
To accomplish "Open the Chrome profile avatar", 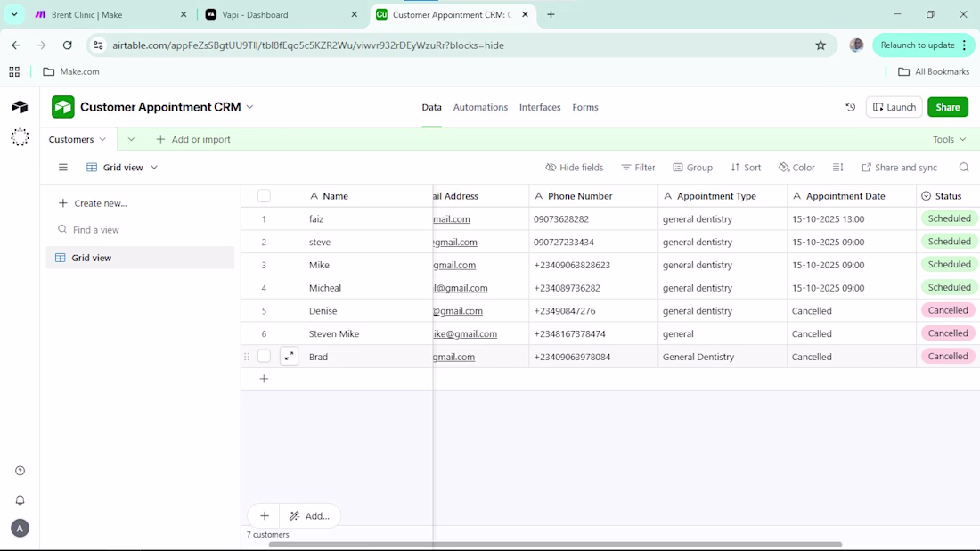I will pyautogui.click(x=856, y=45).
